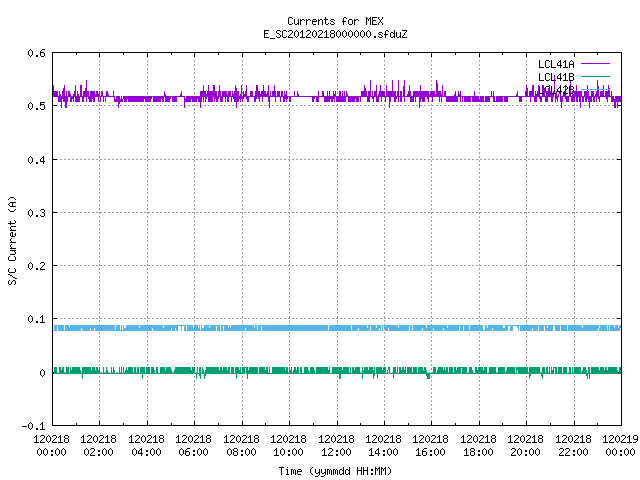
Task: Click the x-axis tick 120219 00:00
Action: coord(620,445)
